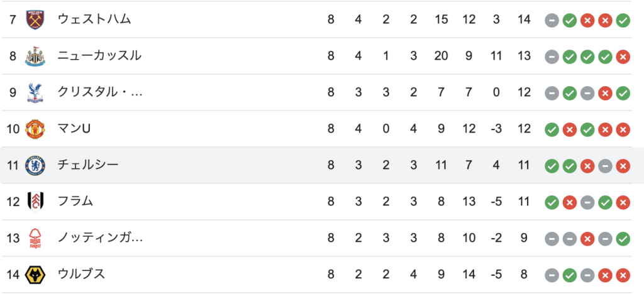Screen dimensions: 644x294
Task: Click Man U's first green win icon
Action: click(552, 129)
